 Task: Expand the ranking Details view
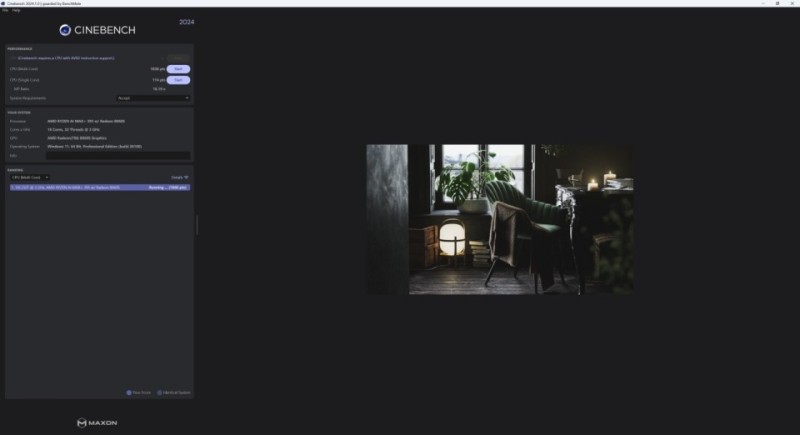point(178,177)
